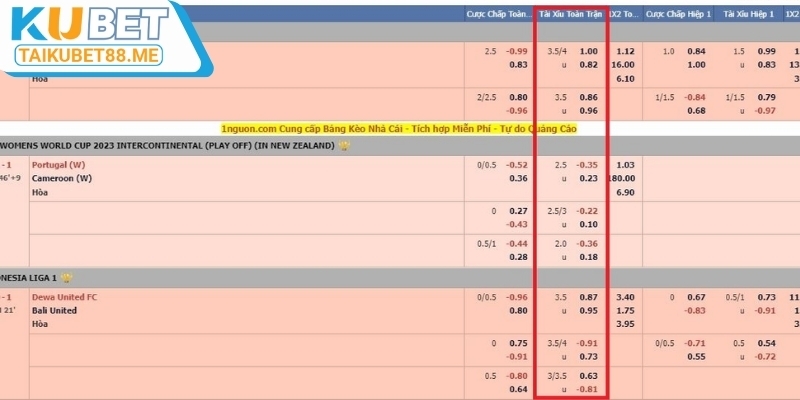Image resolution: width=800 pixels, height=400 pixels.
Task: Click trophy icon beside Womens World Cup header
Action: click(x=345, y=145)
